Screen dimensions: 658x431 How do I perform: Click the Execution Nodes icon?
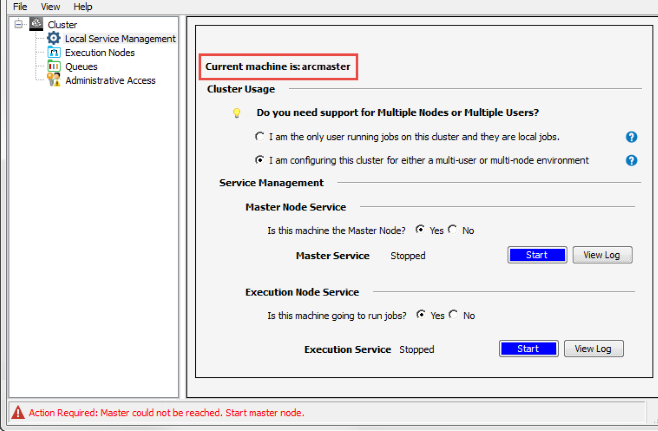[54, 52]
